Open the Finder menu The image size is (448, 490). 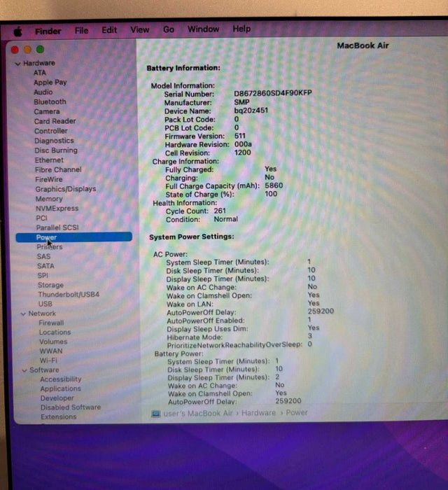(48, 31)
